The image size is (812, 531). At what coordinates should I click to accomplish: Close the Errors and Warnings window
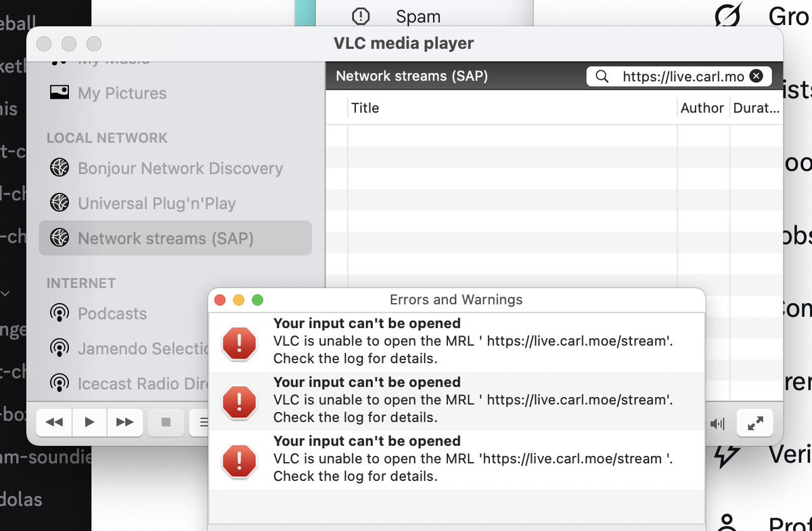(219, 300)
